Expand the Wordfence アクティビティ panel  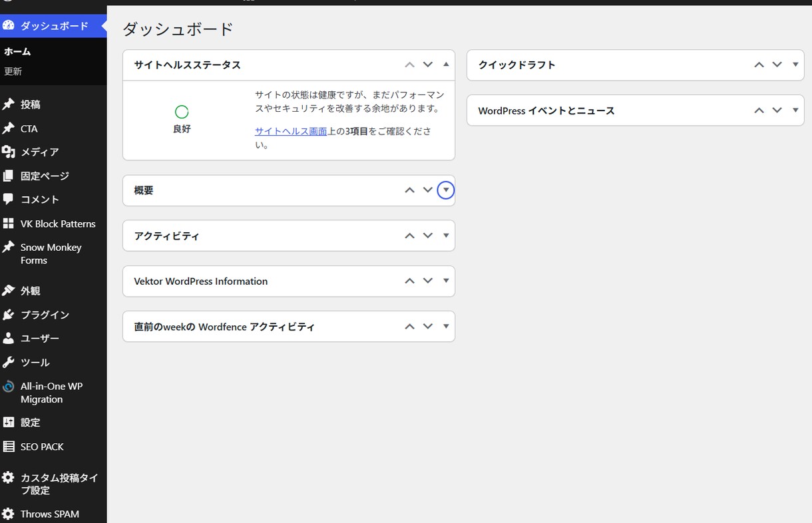coord(446,327)
